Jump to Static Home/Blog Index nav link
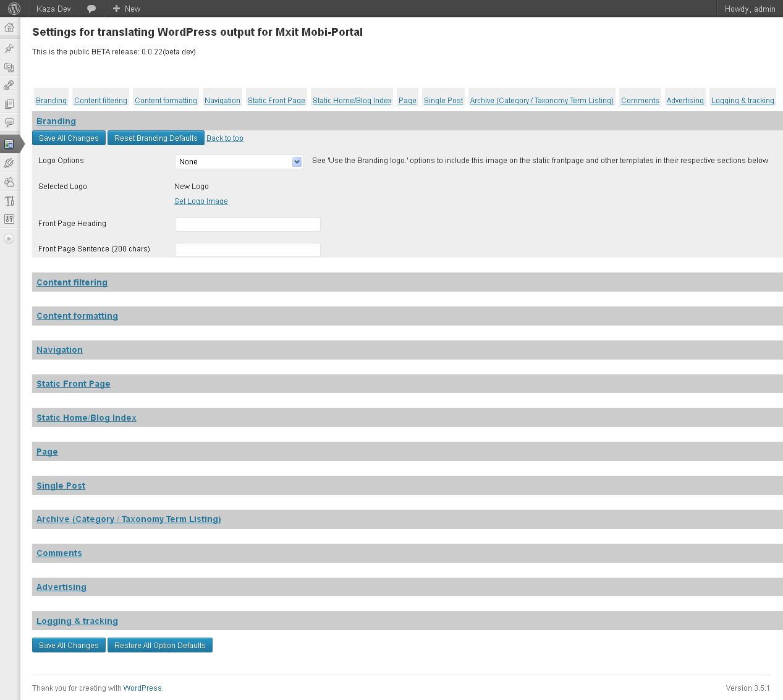Viewport: 783px width, 700px height. [x=352, y=101]
